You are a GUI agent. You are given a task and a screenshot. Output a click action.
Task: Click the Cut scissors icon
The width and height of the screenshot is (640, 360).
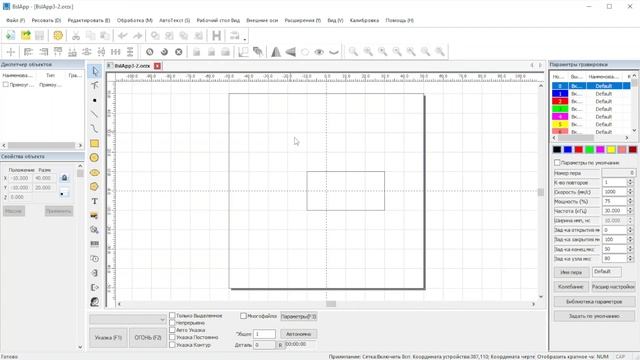[x=76, y=36]
